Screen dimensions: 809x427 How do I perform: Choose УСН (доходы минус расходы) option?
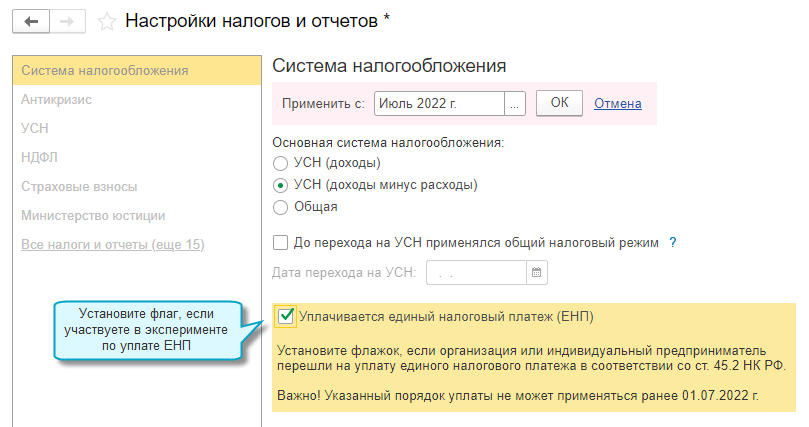[x=280, y=185]
